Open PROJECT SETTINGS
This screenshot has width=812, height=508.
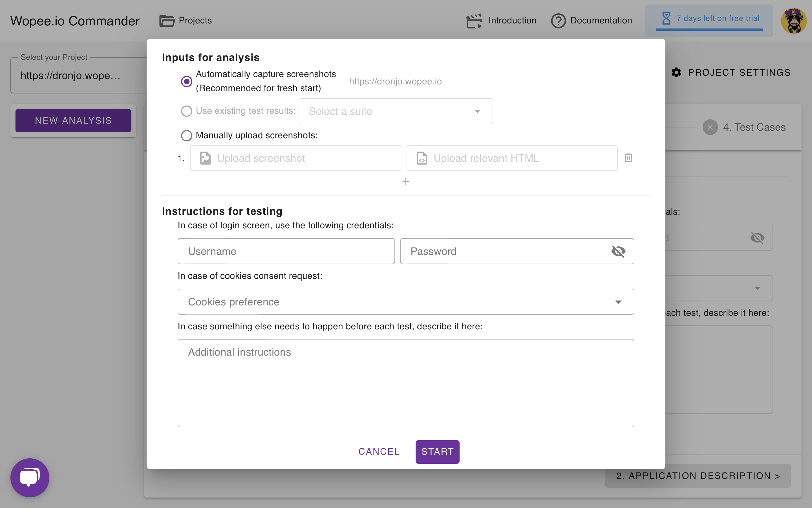(x=731, y=72)
